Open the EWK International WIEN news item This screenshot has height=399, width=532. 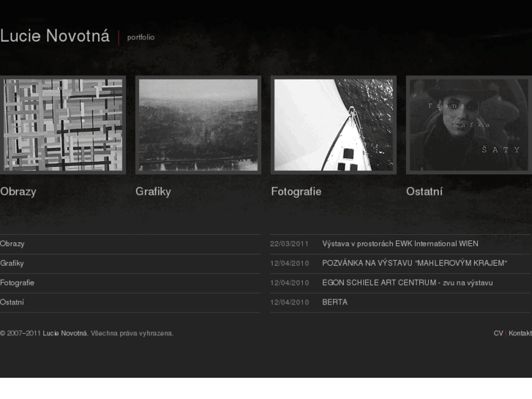[x=400, y=244]
